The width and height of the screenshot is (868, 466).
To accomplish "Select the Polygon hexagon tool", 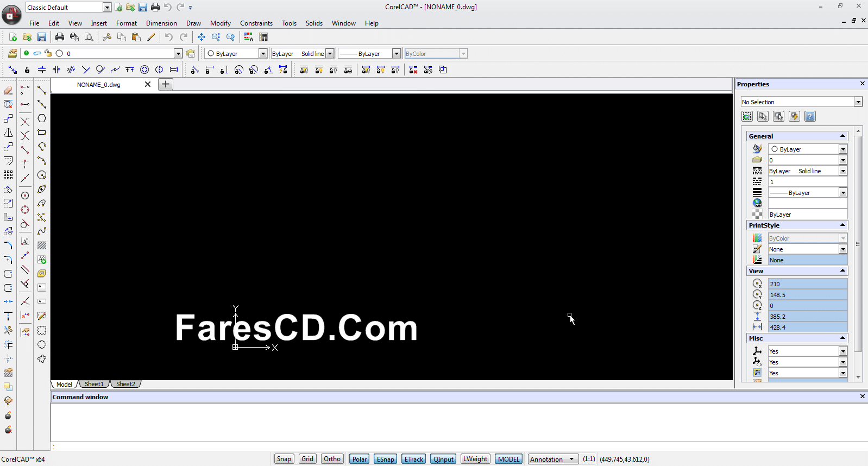I will tap(42, 118).
